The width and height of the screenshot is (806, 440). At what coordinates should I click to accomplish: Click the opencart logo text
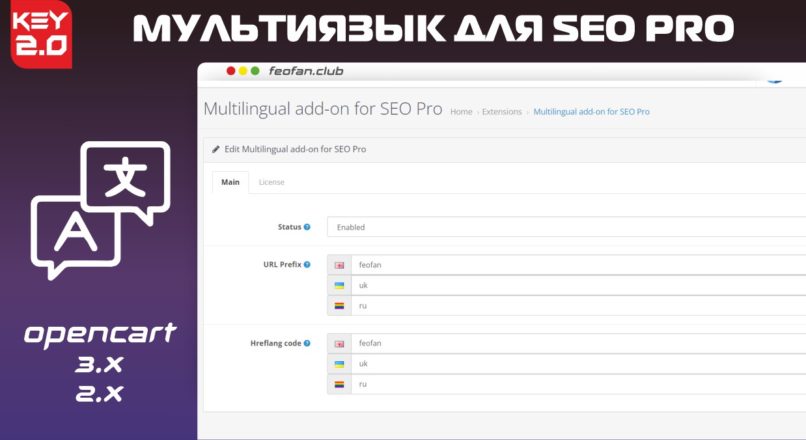(100, 334)
